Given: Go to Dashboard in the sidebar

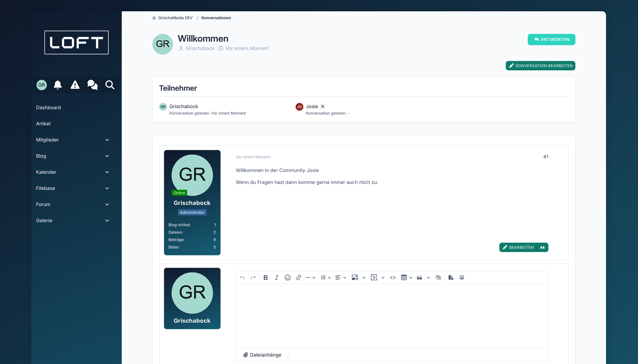Looking at the screenshot, I should pos(49,108).
